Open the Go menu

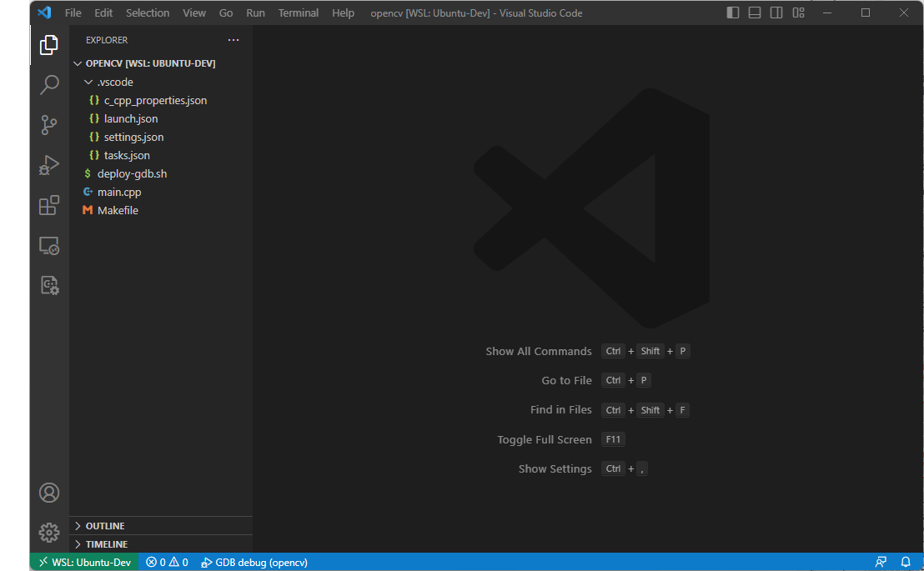(226, 13)
